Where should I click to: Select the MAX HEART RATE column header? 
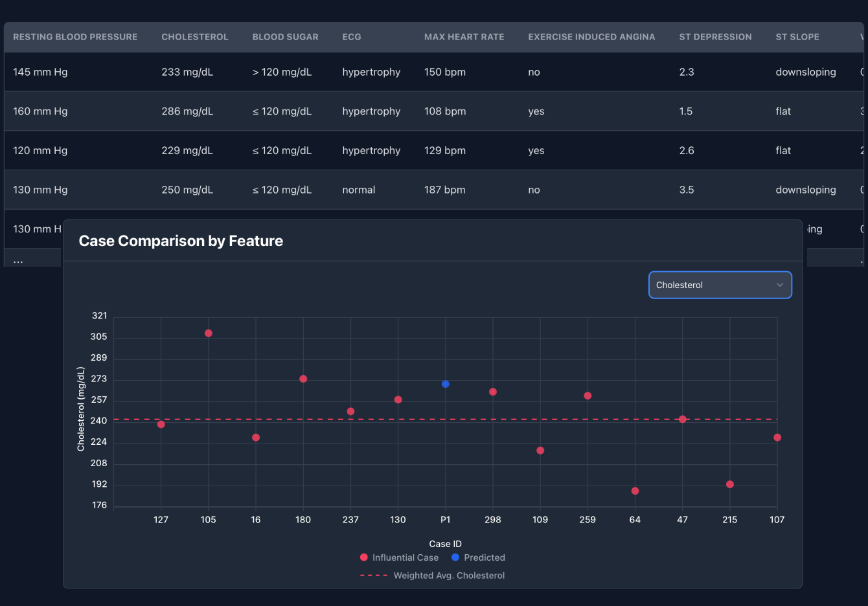click(x=464, y=37)
